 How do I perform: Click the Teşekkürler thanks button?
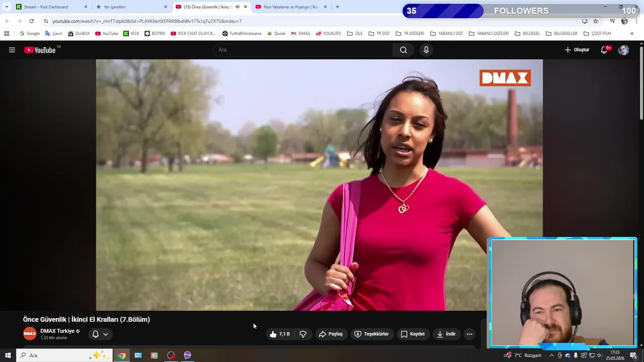pos(372,334)
